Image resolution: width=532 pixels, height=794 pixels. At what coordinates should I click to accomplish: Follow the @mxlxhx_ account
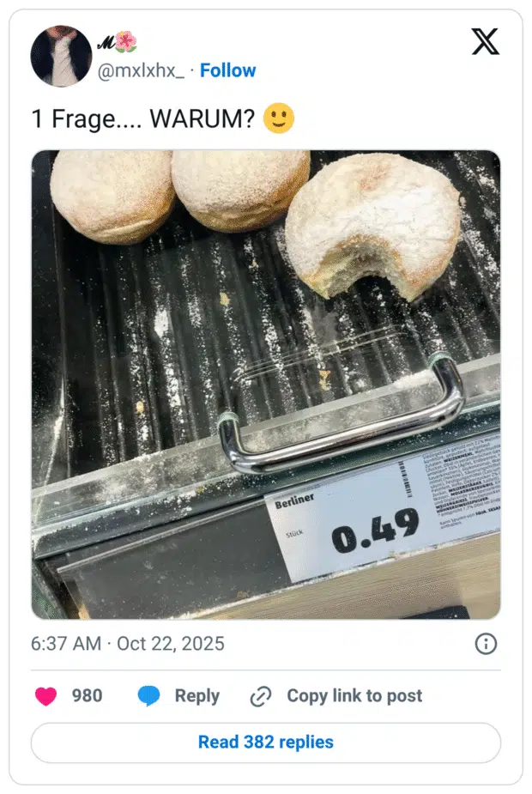227,70
